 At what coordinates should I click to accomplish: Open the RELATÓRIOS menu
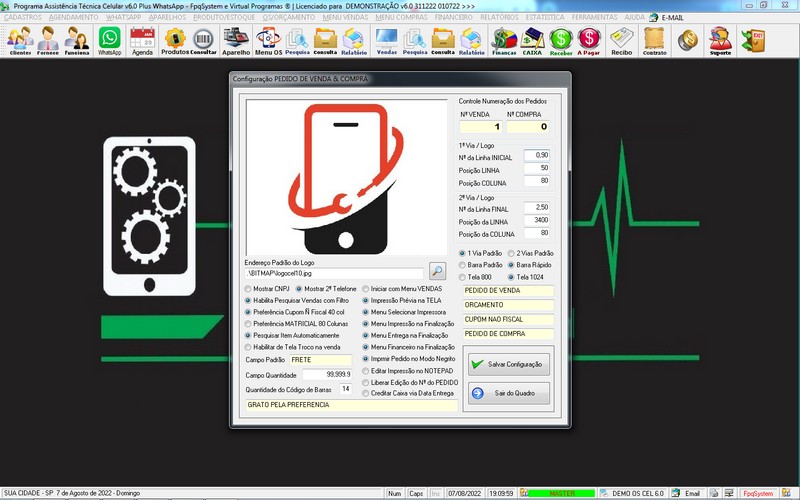(x=499, y=17)
